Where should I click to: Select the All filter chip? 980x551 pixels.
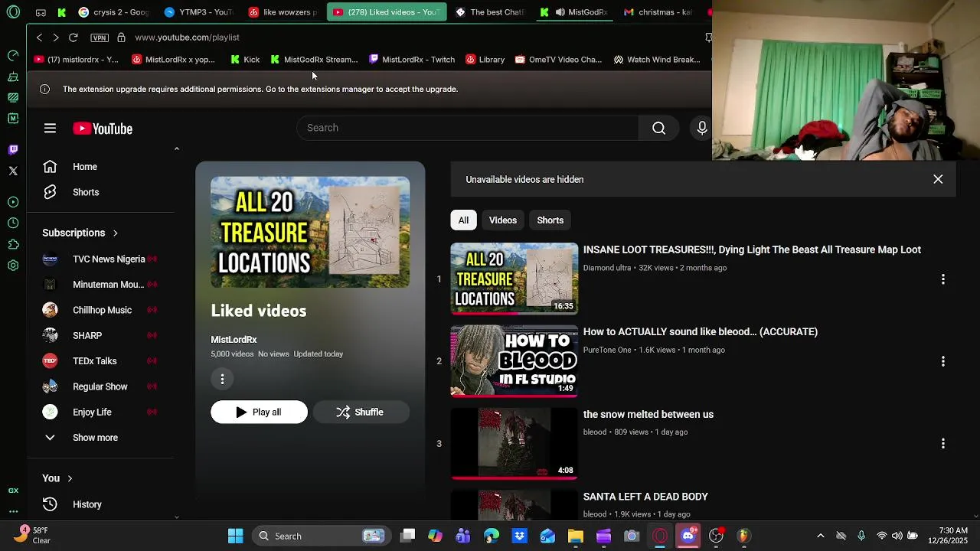(463, 220)
